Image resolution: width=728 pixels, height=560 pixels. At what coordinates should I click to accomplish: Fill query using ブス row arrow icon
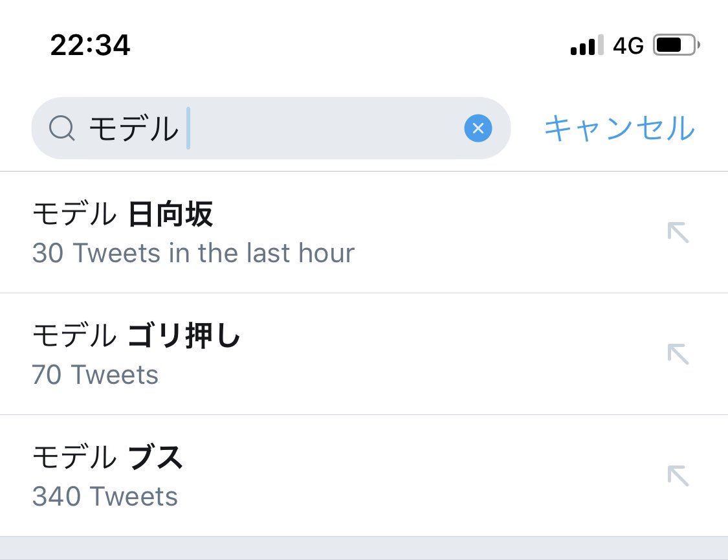tap(678, 476)
